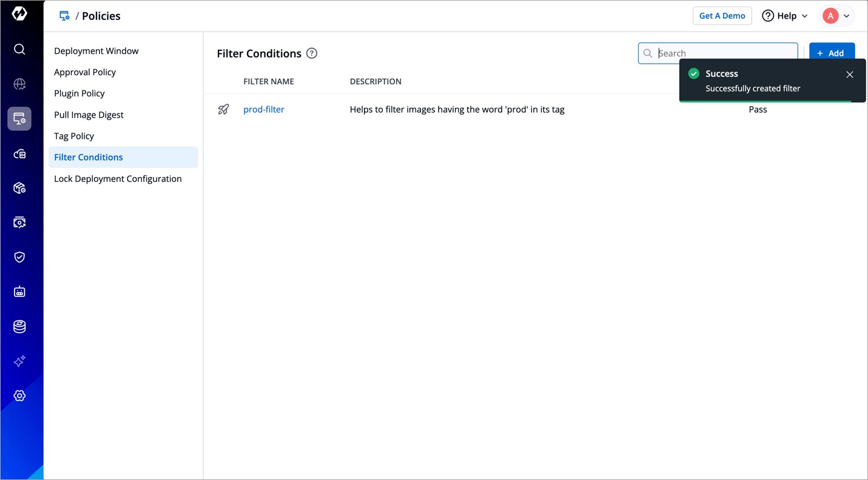Go to Approval Policy section
This screenshot has height=480, width=868.
coord(85,72)
